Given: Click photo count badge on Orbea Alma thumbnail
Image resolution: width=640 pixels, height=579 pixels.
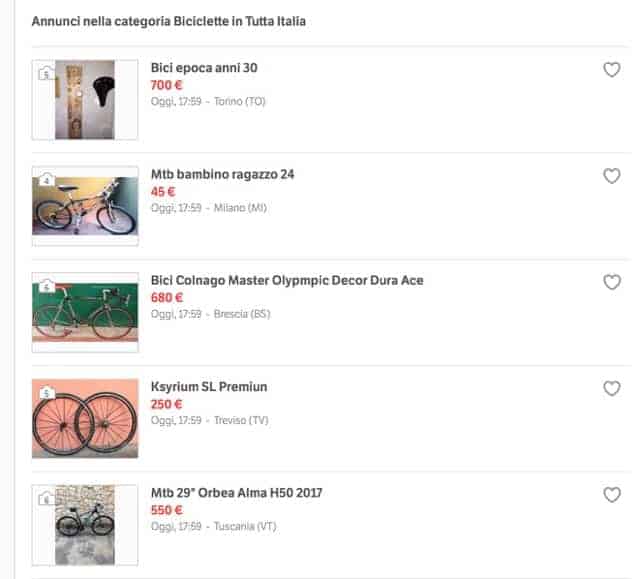Looking at the screenshot, I should click(45, 499).
